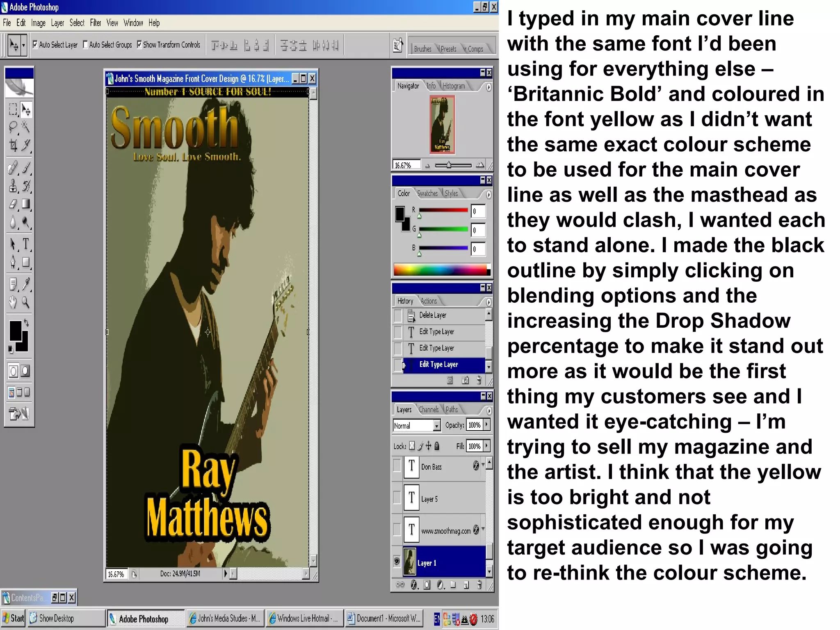Select the Path Selection tool

pyautogui.click(x=13, y=244)
